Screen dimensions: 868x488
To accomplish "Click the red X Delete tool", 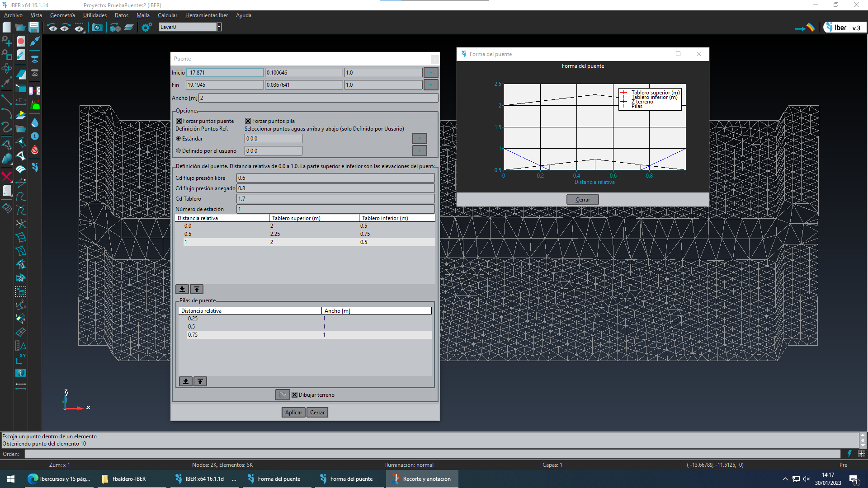I will 7,176.
